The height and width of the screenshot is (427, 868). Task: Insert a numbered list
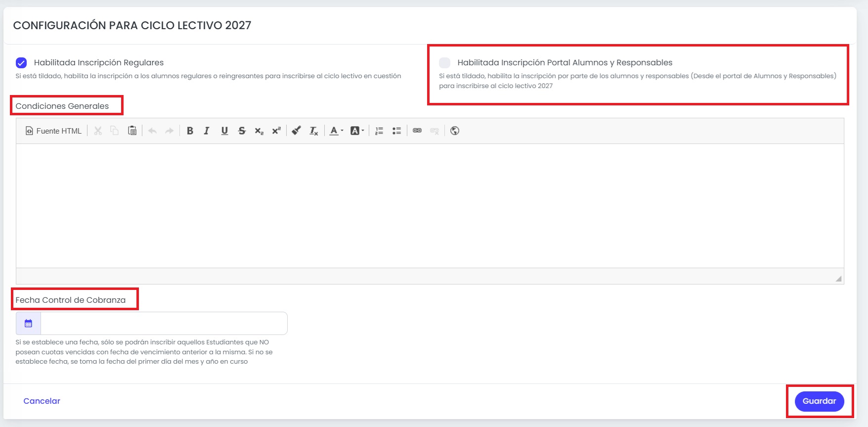point(379,131)
